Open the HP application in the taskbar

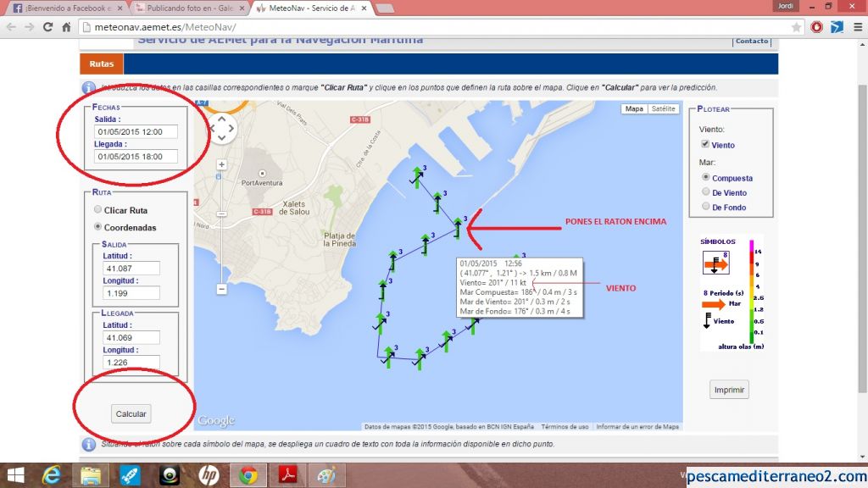[209, 475]
